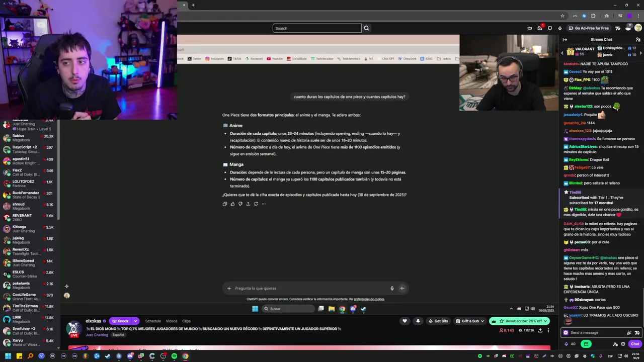This screenshot has height=362, width=644.
Task: Thumbs down the ChatGPT response
Action: click(x=240, y=204)
